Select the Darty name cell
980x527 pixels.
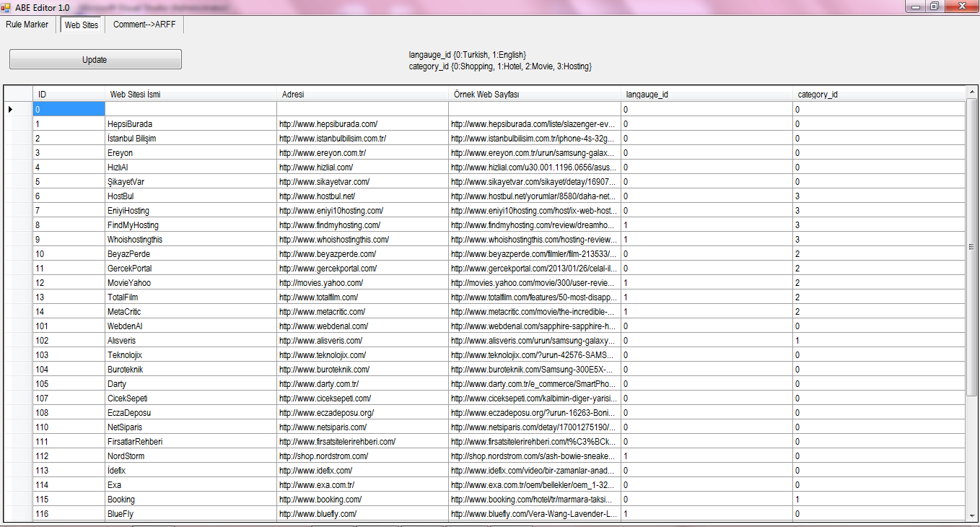[x=191, y=383]
